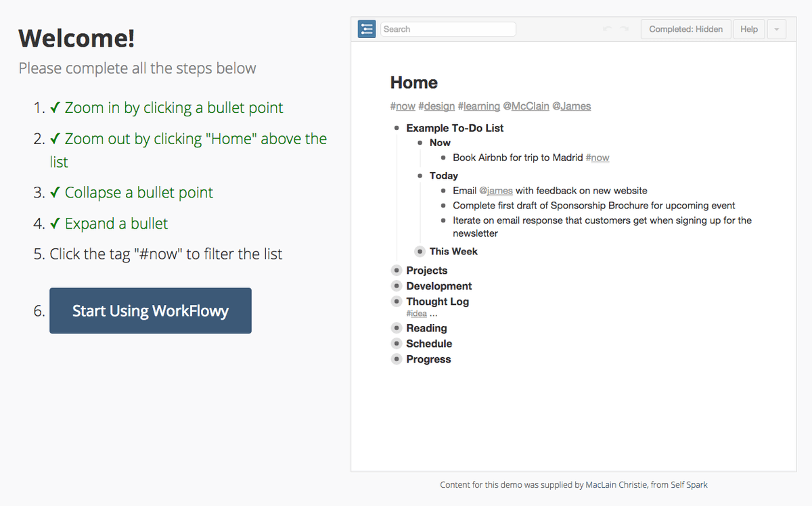Click the @james tag in Email item
The width and height of the screenshot is (812, 506).
496,191
